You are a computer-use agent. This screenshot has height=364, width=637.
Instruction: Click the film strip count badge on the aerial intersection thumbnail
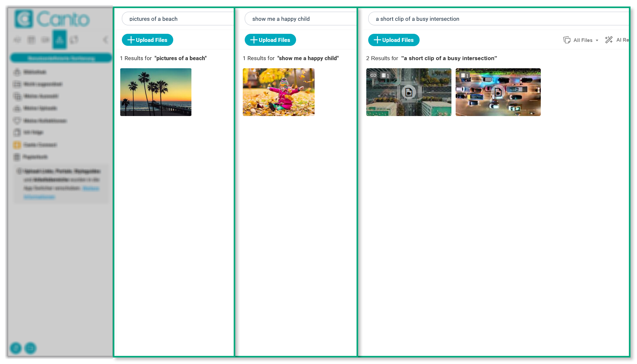[385, 75]
